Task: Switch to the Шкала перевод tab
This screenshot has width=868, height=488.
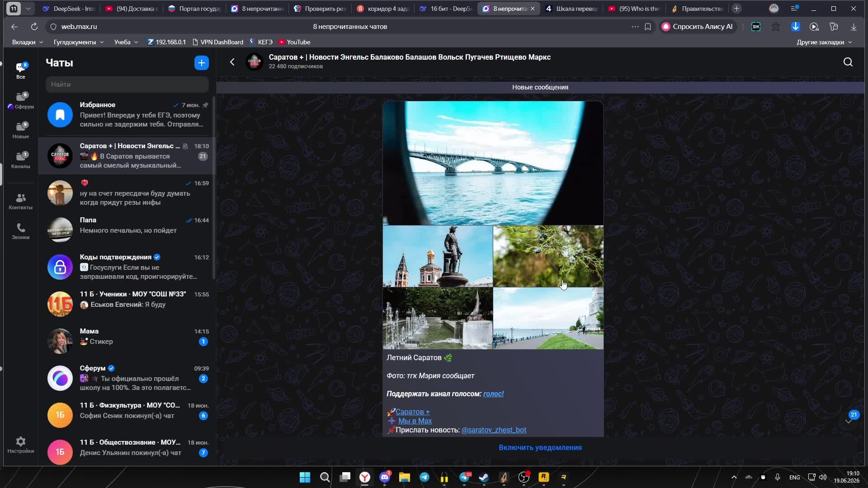Action: click(x=571, y=9)
